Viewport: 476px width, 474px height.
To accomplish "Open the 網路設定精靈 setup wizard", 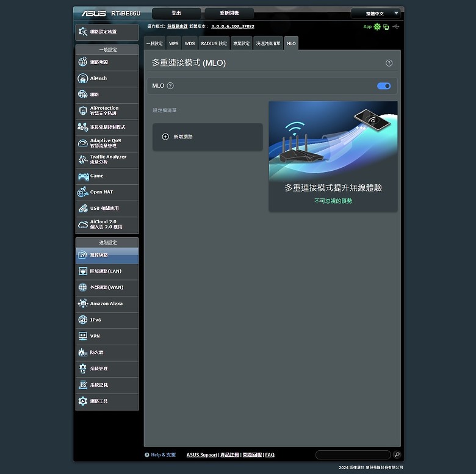I will [107, 32].
